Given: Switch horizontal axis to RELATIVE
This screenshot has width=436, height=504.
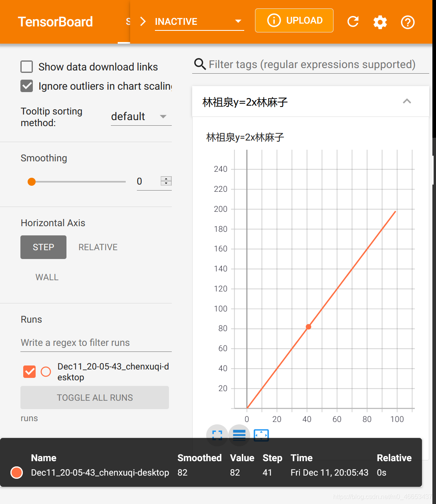Looking at the screenshot, I should [98, 247].
